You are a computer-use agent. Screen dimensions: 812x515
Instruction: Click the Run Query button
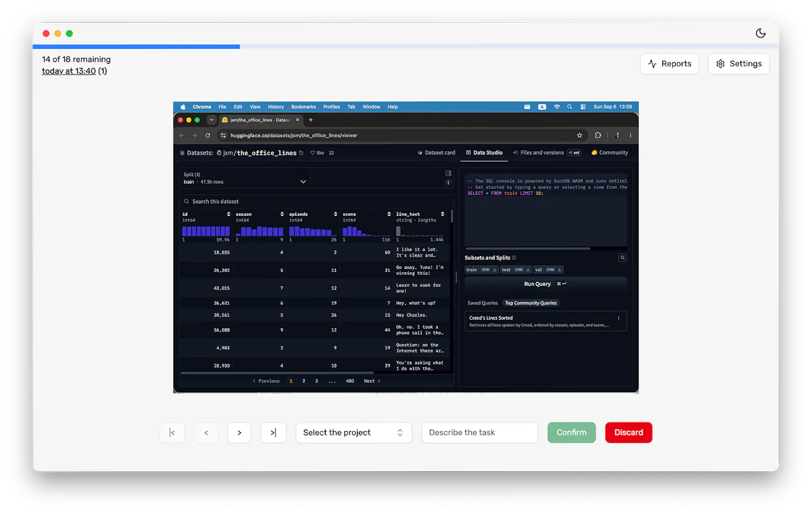point(546,284)
